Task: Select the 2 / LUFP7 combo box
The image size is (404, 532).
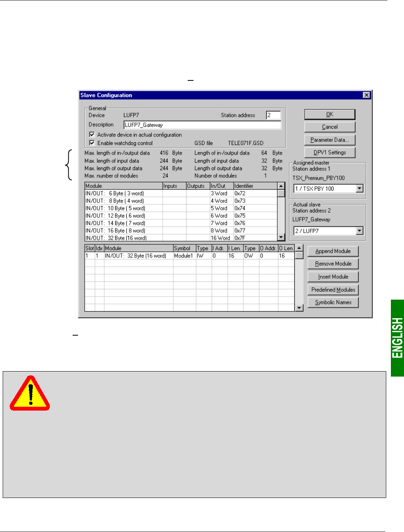Action: [328, 231]
